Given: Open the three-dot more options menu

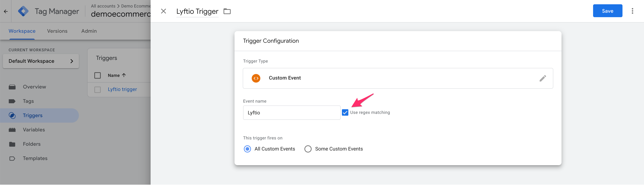Looking at the screenshot, I should point(632,11).
